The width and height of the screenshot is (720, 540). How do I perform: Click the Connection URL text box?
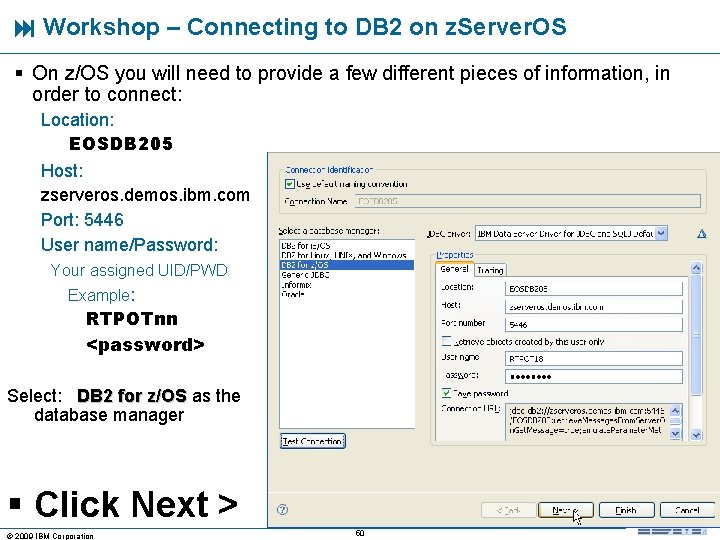588,422
